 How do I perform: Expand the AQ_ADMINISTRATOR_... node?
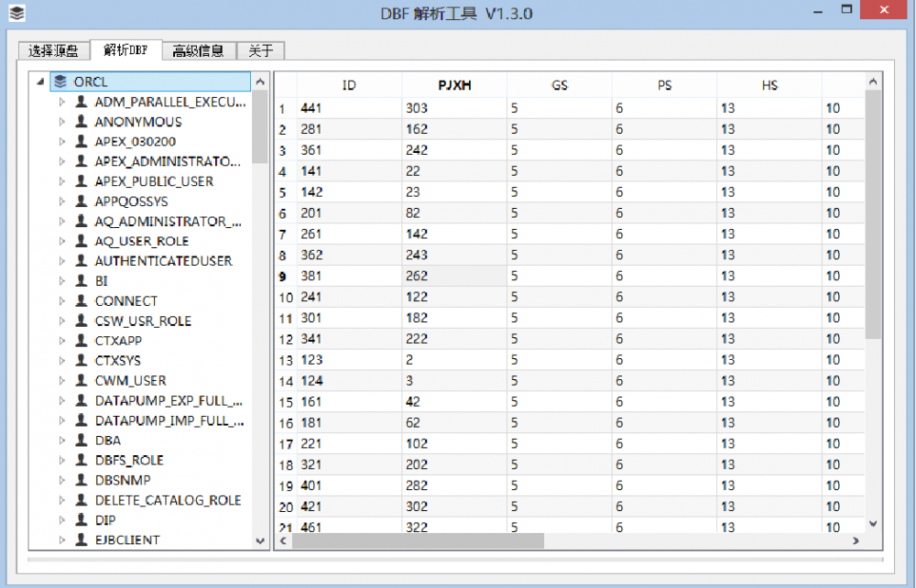pyautogui.click(x=62, y=221)
